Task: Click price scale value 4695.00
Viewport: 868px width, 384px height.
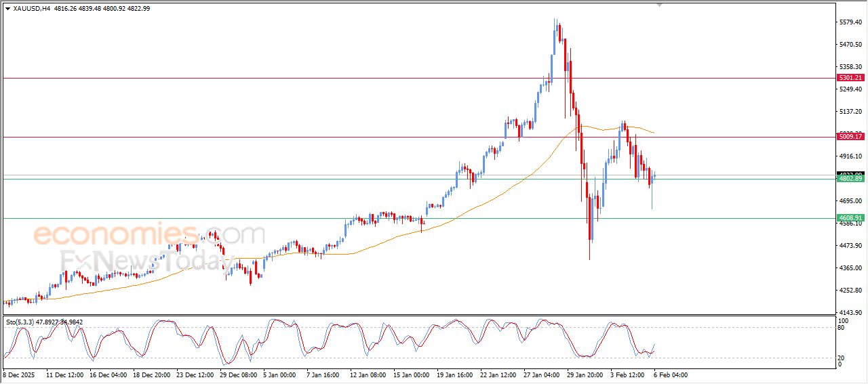Action: pyautogui.click(x=852, y=201)
